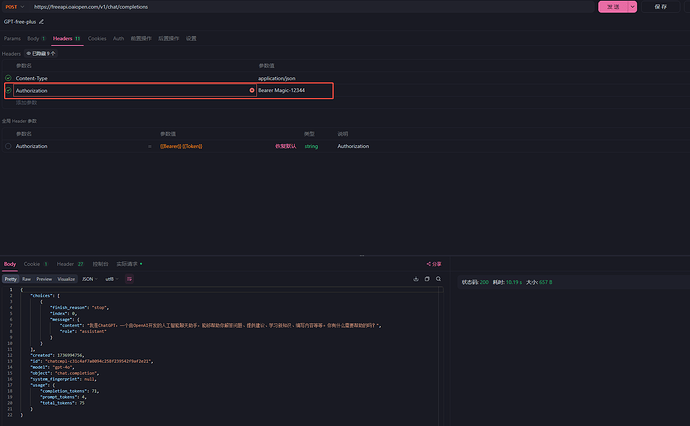The image size is (690, 426).
Task: Clear the Authorization name with red X icon
Action: [252, 90]
